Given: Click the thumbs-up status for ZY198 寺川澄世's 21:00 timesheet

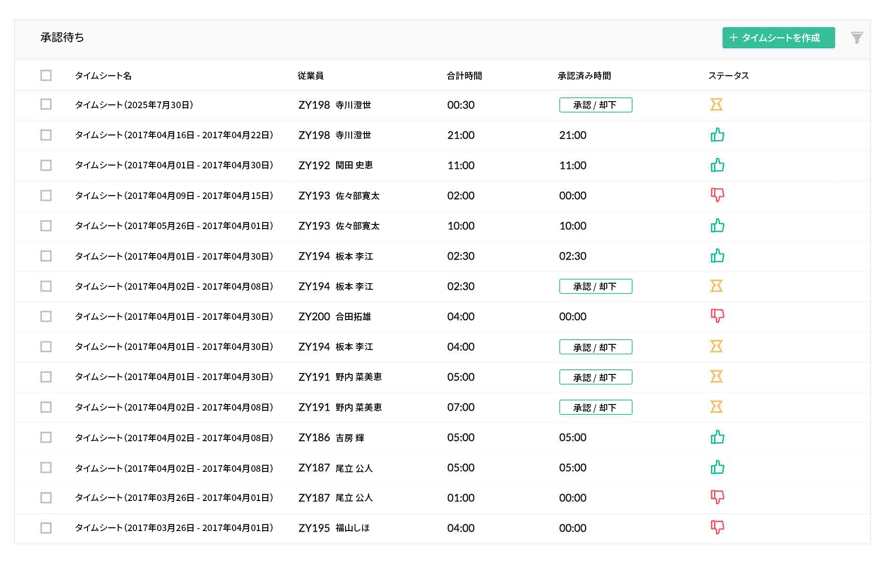Looking at the screenshot, I should 716,135.
